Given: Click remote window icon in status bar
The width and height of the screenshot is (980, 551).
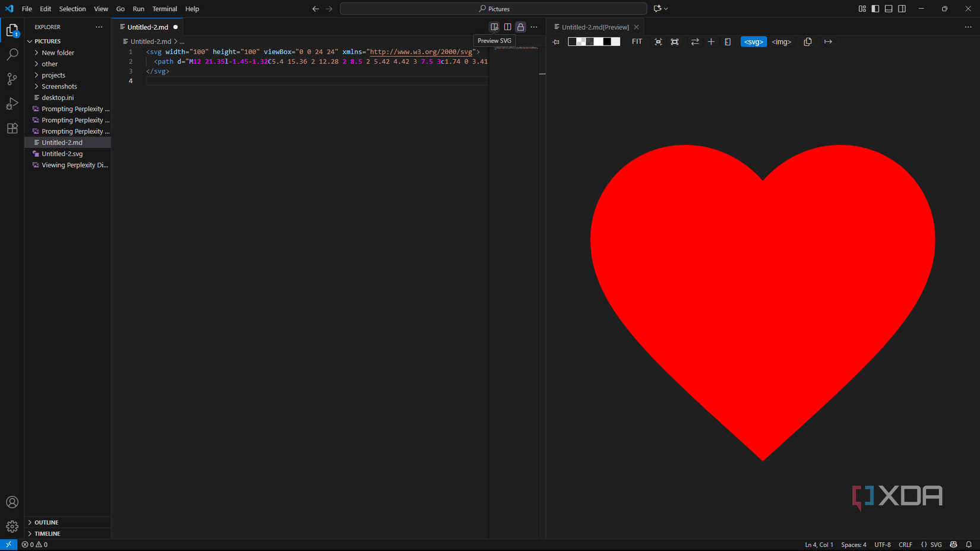Looking at the screenshot, I should click(8, 544).
